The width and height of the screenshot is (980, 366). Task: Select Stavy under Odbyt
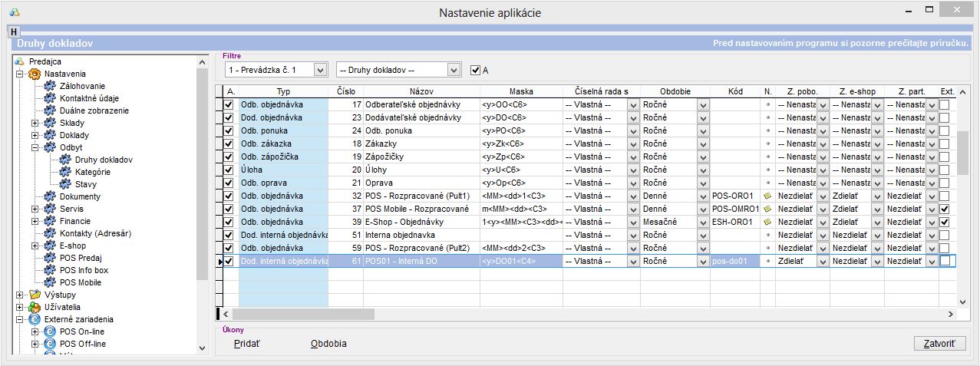85,184
